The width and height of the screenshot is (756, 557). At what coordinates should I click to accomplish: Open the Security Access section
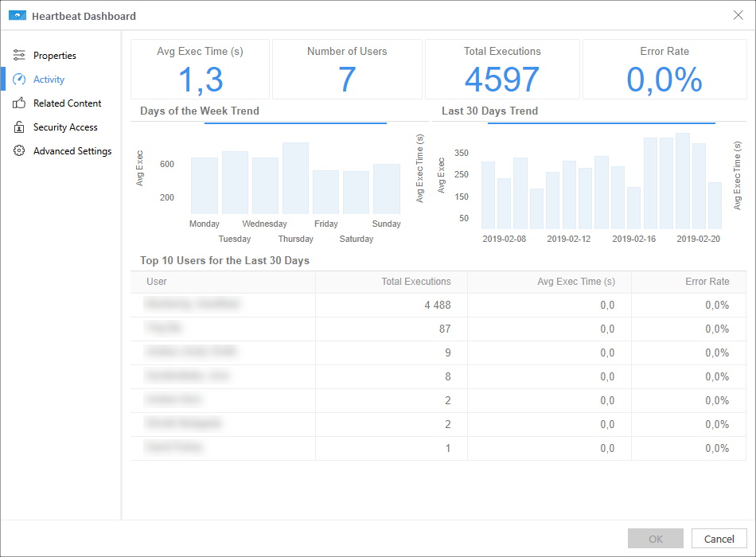tap(64, 127)
